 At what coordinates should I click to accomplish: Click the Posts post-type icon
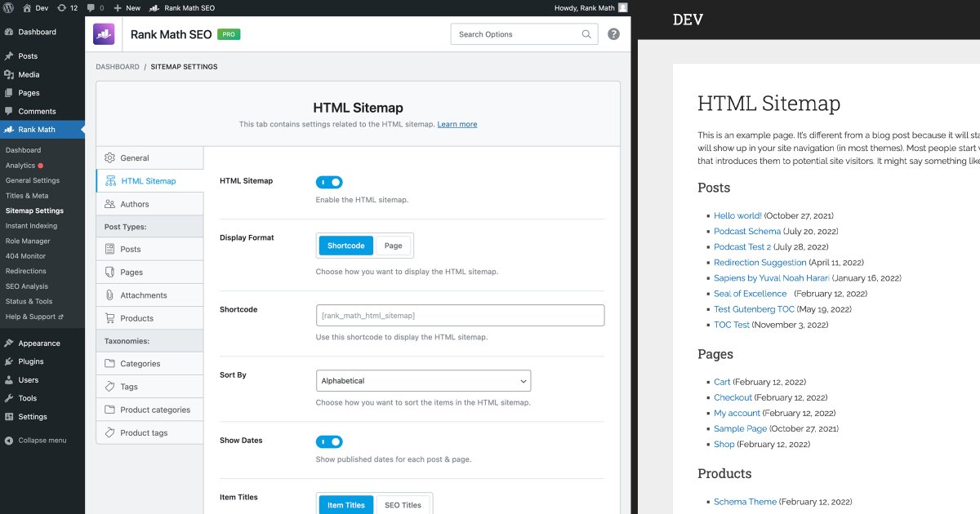coord(109,249)
